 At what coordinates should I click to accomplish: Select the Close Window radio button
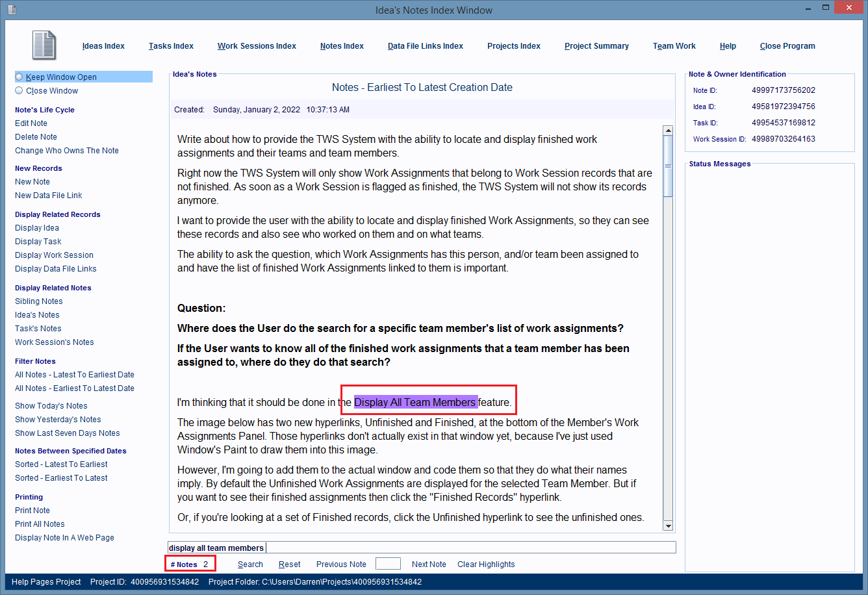coord(19,91)
